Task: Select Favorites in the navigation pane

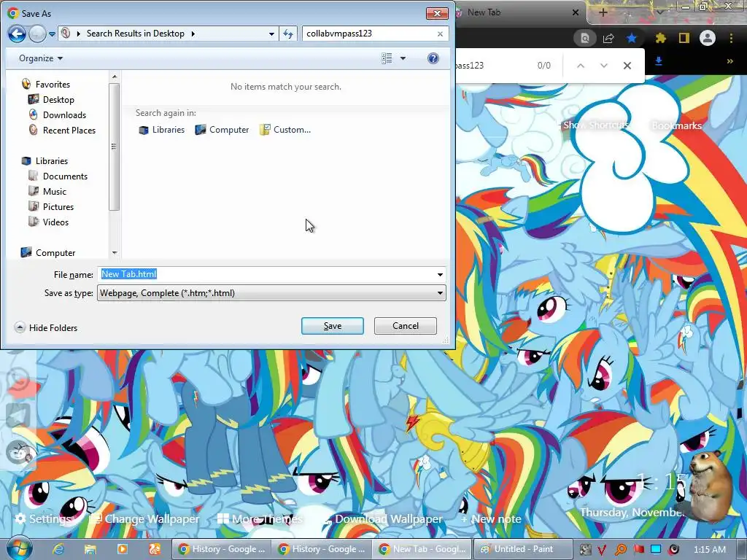Action: (x=53, y=85)
